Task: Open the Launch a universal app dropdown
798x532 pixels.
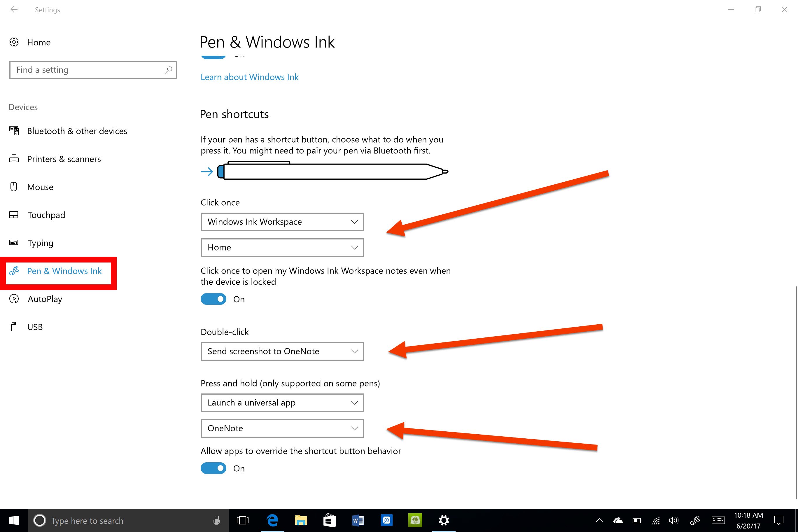Action: click(x=282, y=403)
